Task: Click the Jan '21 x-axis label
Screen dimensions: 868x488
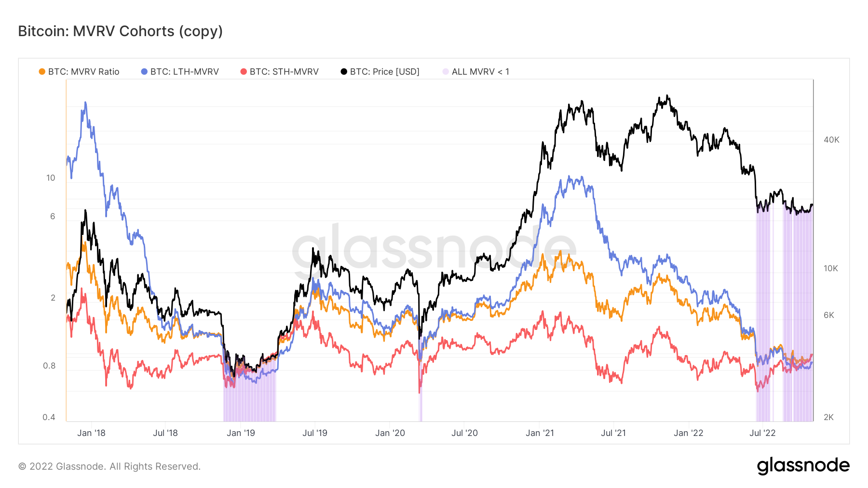Action: point(540,433)
